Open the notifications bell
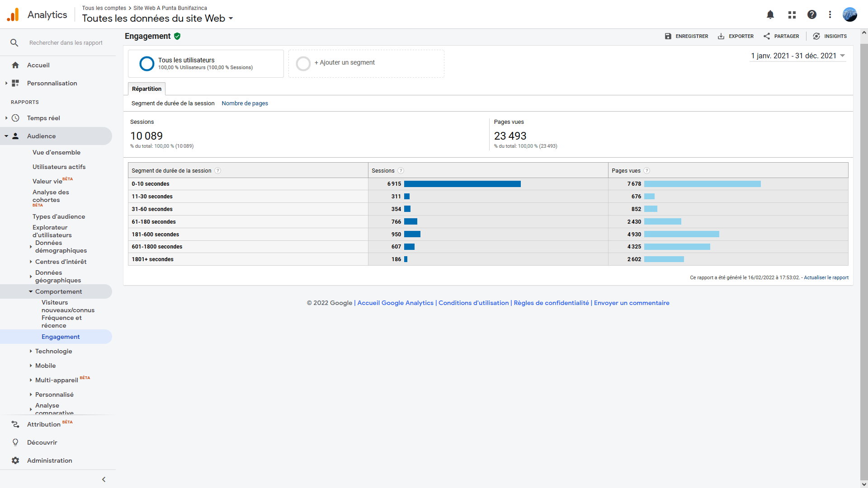The height and width of the screenshot is (488, 868). click(x=770, y=14)
